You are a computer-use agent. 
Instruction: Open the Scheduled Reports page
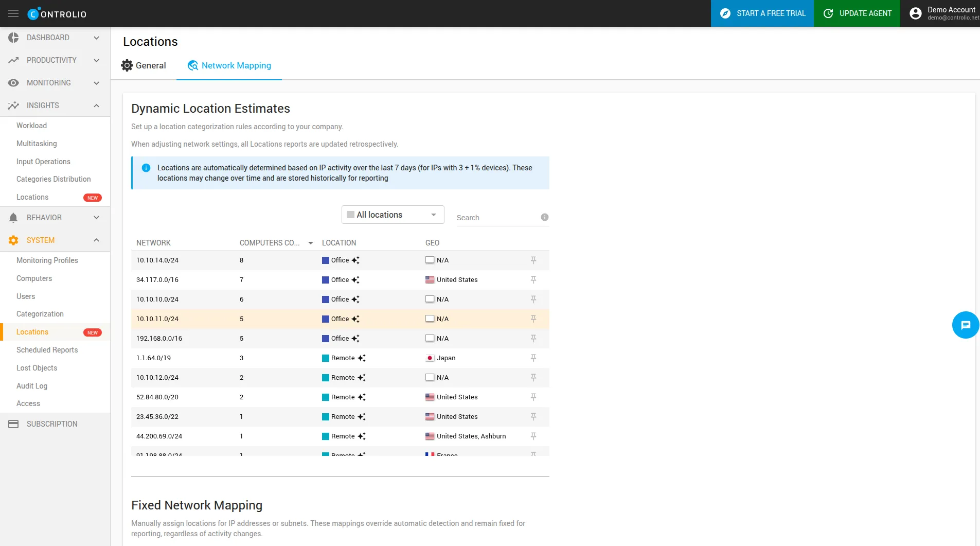47,350
